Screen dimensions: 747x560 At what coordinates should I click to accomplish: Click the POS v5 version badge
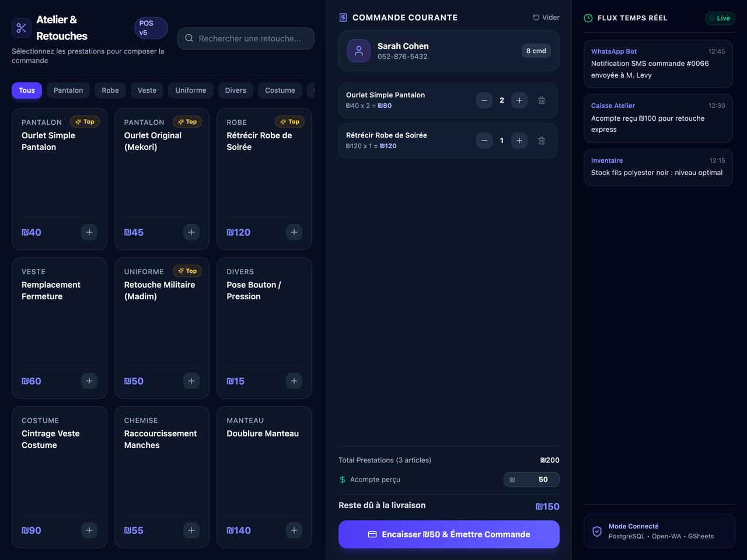[x=151, y=28]
